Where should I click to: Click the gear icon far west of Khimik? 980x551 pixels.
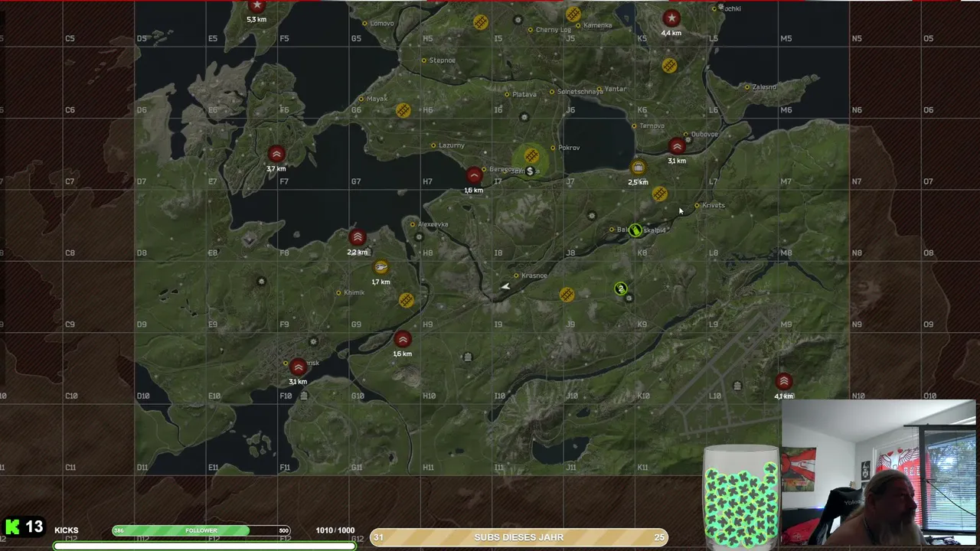click(261, 282)
